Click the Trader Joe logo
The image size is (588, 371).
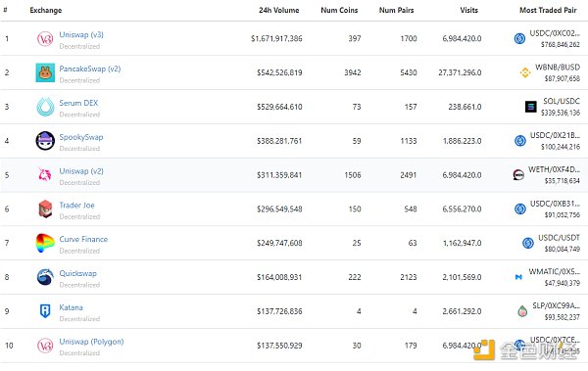pyautogui.click(x=45, y=209)
